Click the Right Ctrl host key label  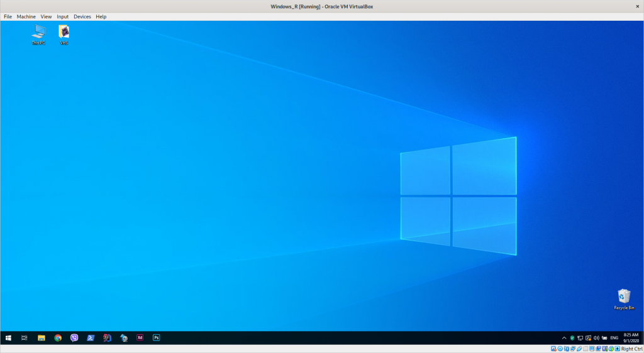click(x=631, y=349)
